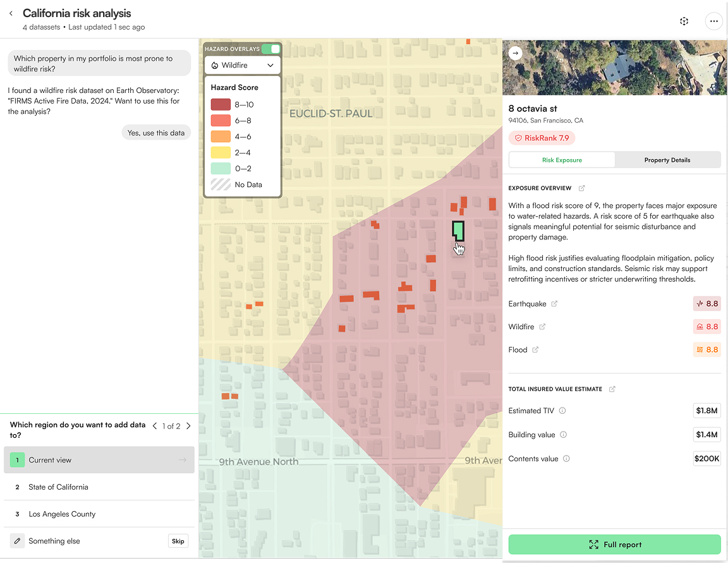Click the target locate icon in header
728x563 pixels.
(684, 21)
